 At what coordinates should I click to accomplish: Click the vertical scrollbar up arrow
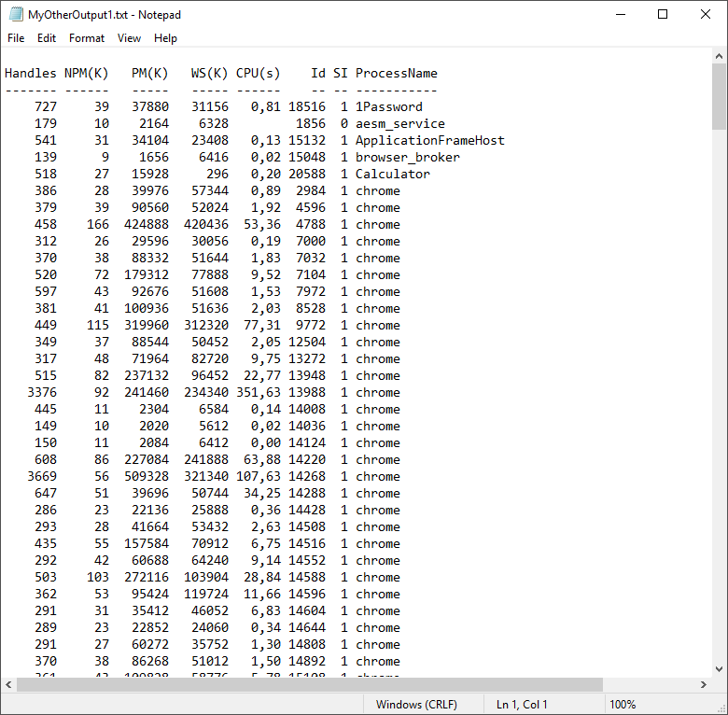[720, 58]
